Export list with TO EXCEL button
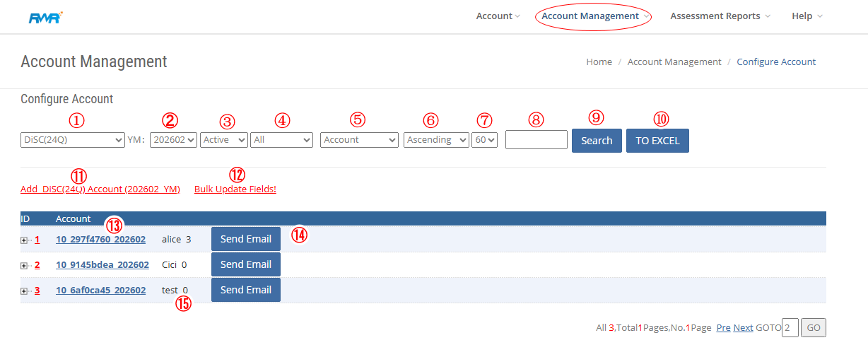The width and height of the screenshot is (868, 357). (x=657, y=141)
